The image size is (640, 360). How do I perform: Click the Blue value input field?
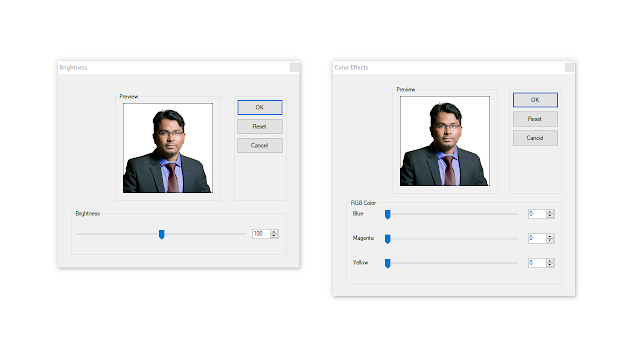(x=537, y=214)
